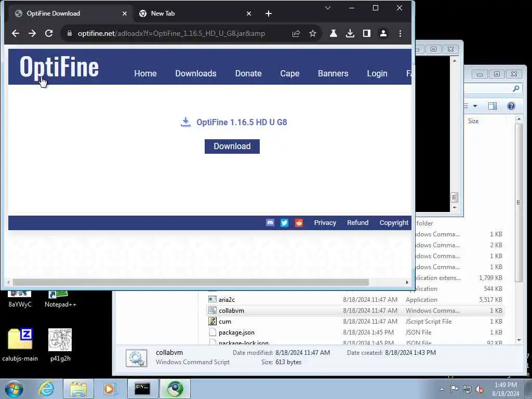Screen dimensions: 532x399
Task: Select the package.json file in Explorer
Action: click(236, 332)
